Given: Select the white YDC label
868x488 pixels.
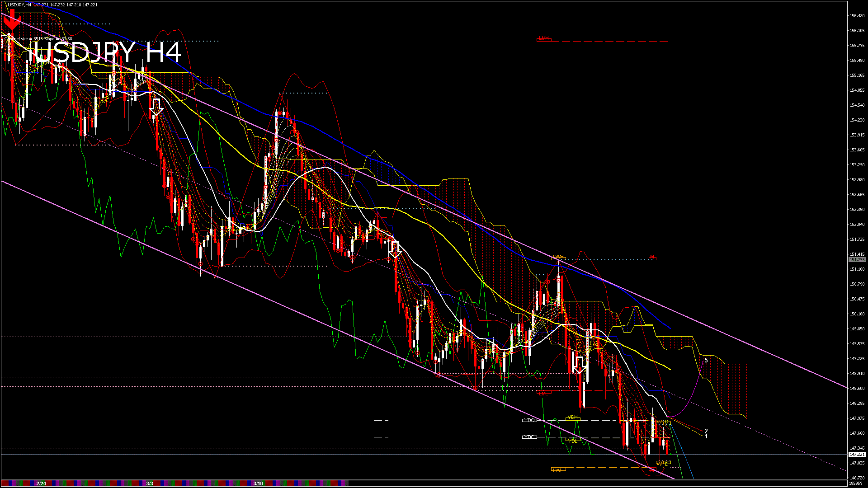Looking at the screenshot, I should (x=529, y=437).
